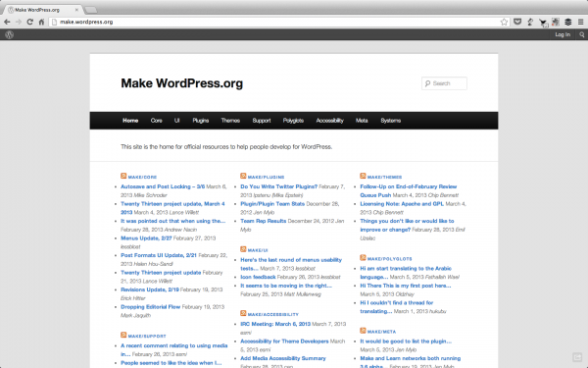This screenshot has width=588, height=368.
Task: Click the Log In link
Action: pyautogui.click(x=563, y=35)
